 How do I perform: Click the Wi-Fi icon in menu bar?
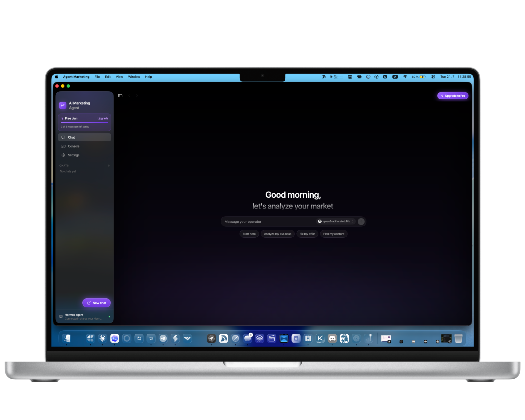(x=405, y=77)
